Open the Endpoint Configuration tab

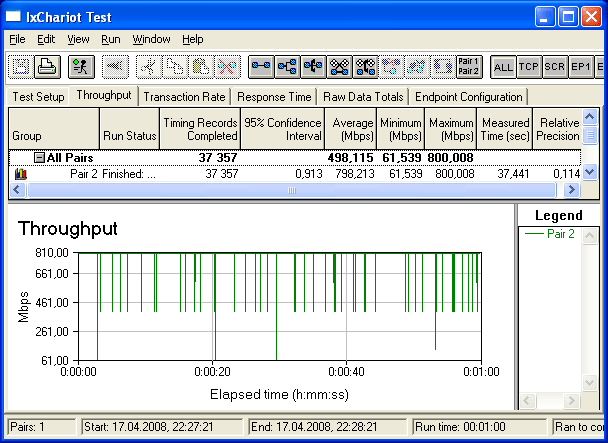click(469, 97)
